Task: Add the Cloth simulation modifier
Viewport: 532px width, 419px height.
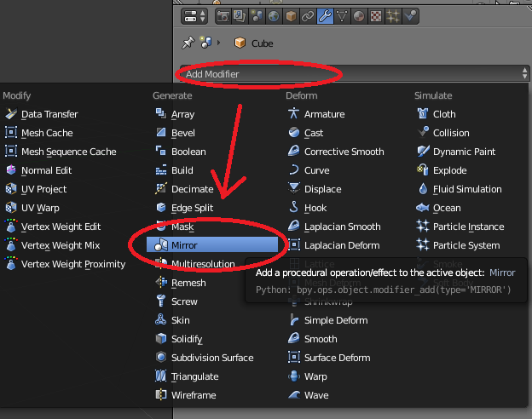Action: click(x=437, y=114)
